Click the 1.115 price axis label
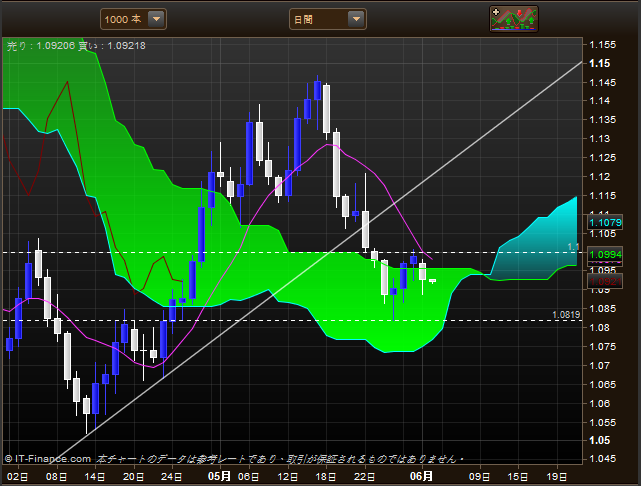641x486 pixels. (603, 195)
